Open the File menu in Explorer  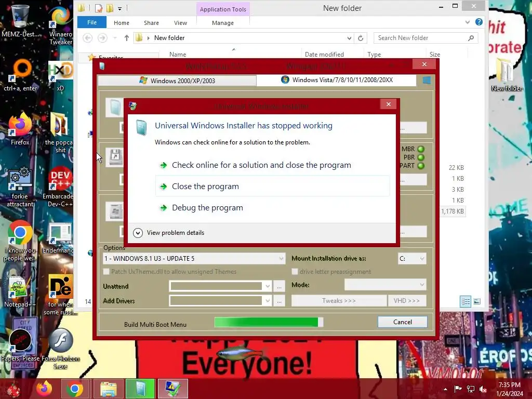(92, 22)
